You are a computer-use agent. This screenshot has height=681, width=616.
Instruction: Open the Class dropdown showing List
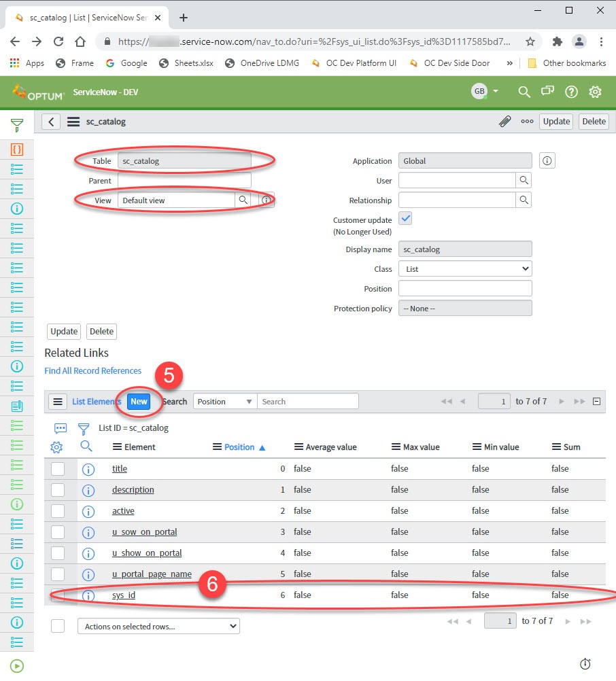coord(464,268)
